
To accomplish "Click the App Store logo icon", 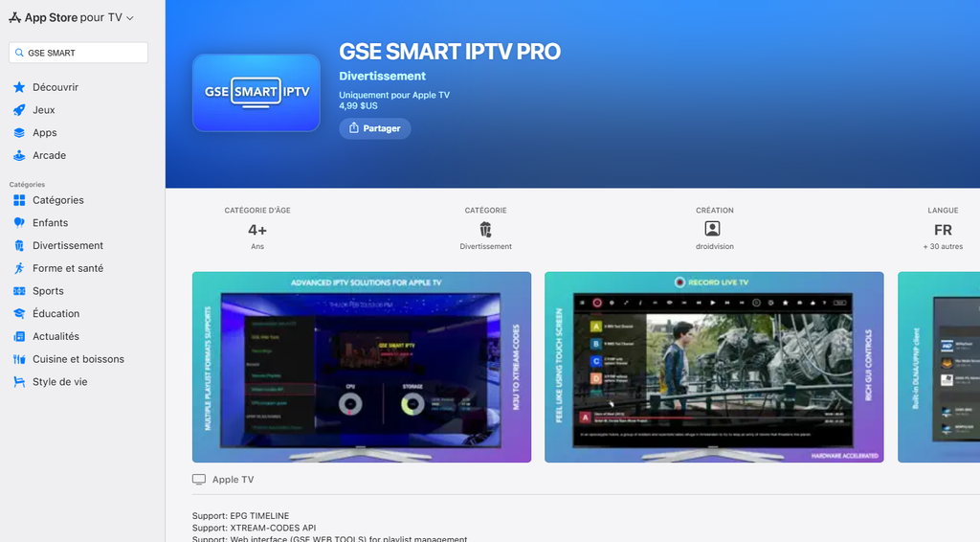I will click(x=14, y=17).
